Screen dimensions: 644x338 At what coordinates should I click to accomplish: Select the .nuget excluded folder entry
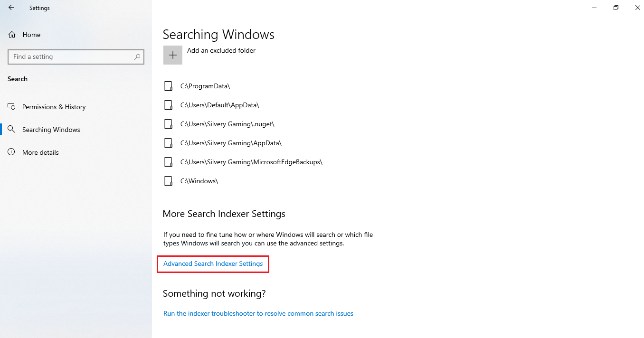pos(227,124)
